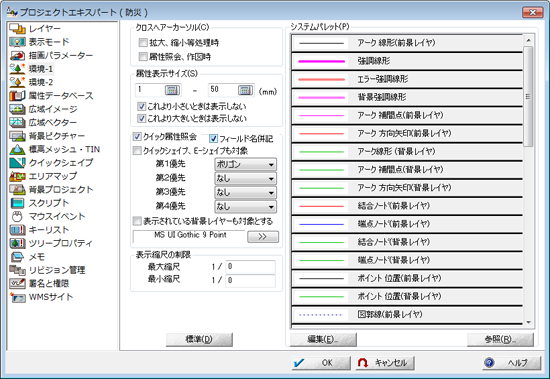Uncheck クイック属性照会 checkbox
The image size is (550, 379).
point(137,137)
